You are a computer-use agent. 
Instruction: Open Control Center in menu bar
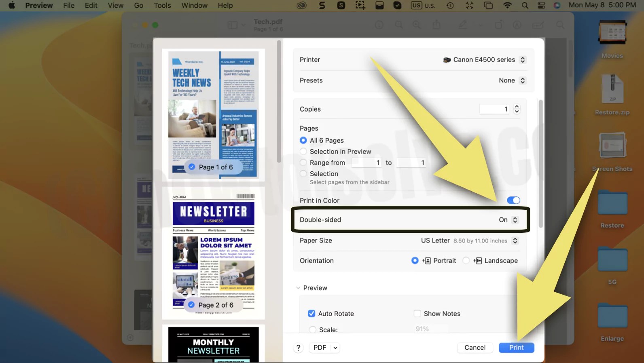point(541,5)
